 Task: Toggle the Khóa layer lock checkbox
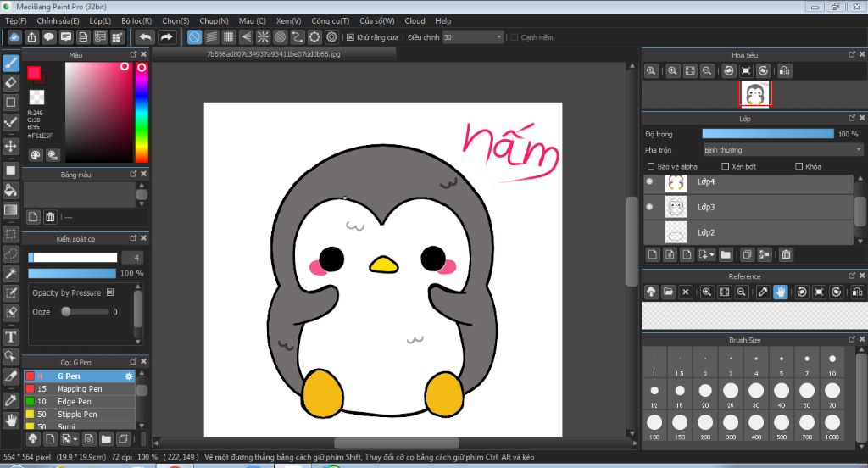799,166
